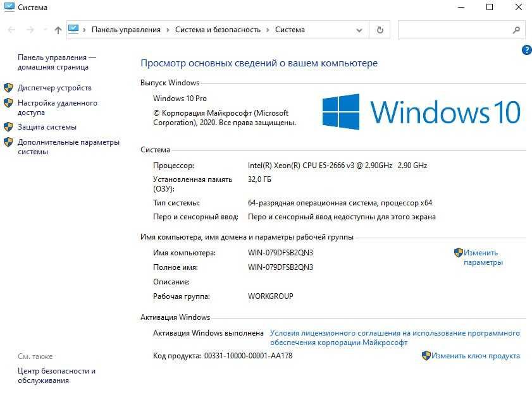Click 'Изменить параметры' link
This screenshot has width=532, height=395.
pos(483,257)
